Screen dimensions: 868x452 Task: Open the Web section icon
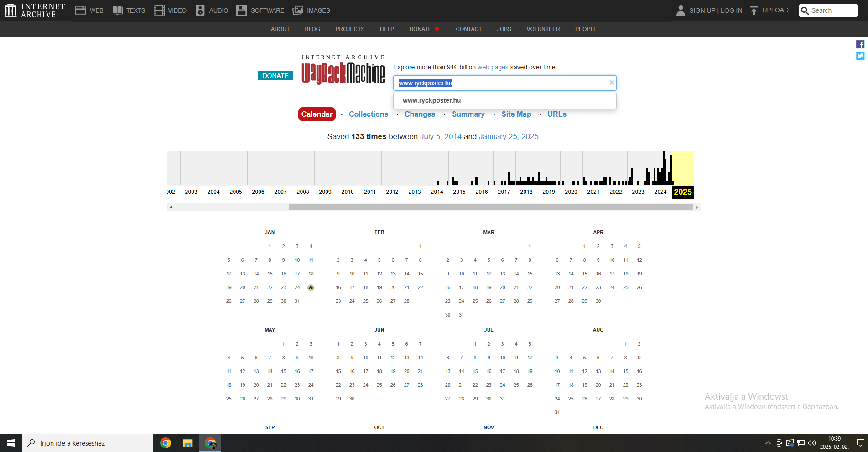click(81, 10)
